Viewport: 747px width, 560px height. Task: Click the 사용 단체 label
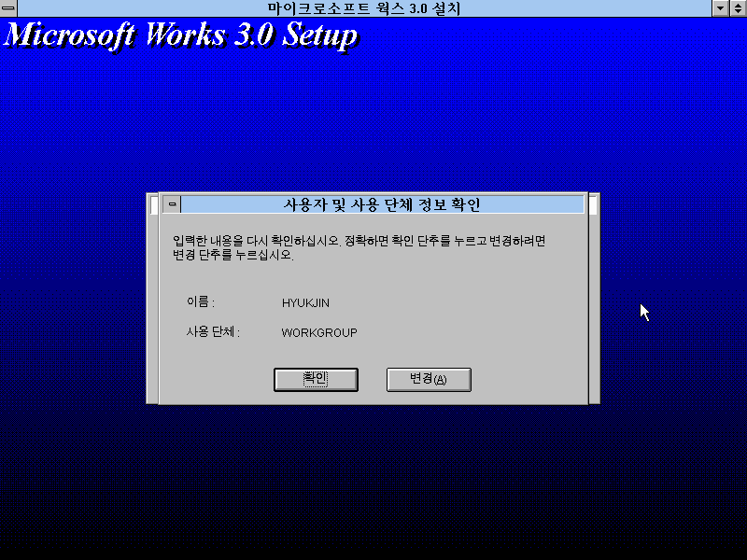coord(213,331)
